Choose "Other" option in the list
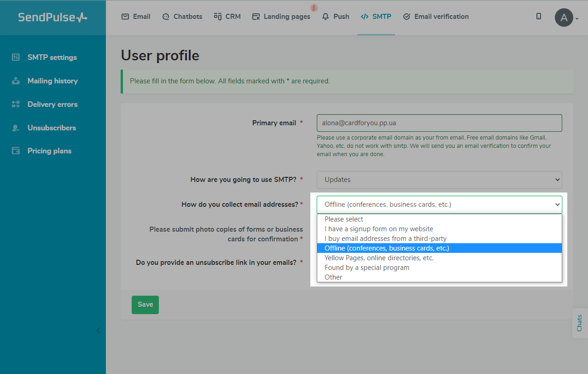The height and width of the screenshot is (374, 588). pyautogui.click(x=439, y=277)
